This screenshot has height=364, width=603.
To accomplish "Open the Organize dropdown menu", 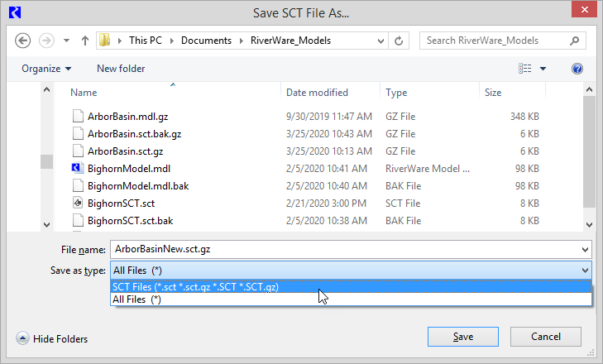I will 46,69.
